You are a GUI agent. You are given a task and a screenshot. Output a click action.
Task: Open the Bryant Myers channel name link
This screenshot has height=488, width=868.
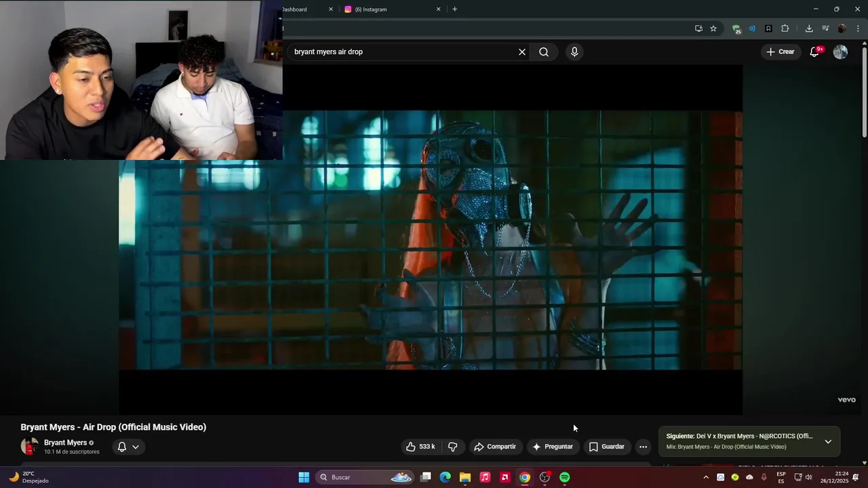tap(65, 443)
